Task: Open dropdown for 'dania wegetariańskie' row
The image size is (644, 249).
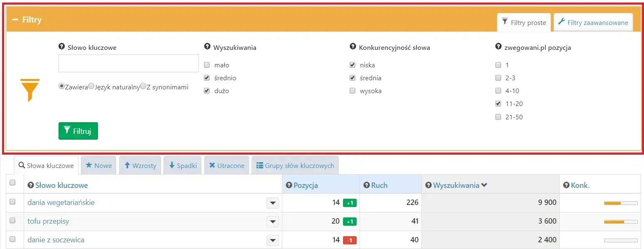Action: (x=272, y=203)
